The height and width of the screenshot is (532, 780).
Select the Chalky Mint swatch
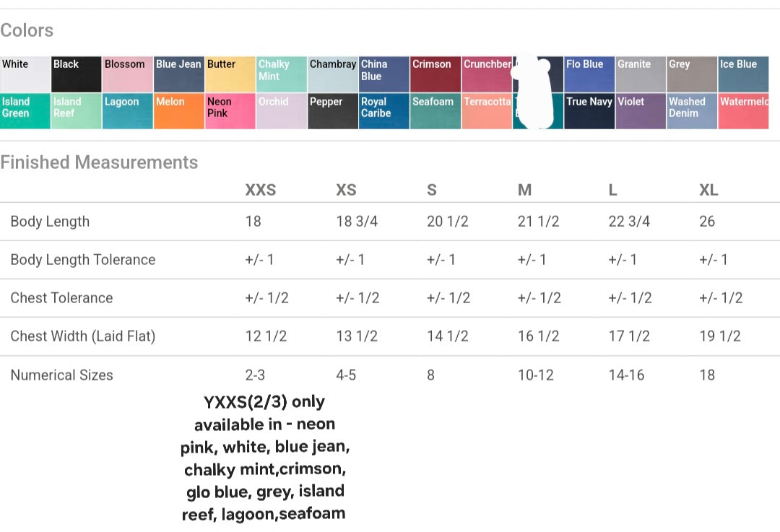282,74
